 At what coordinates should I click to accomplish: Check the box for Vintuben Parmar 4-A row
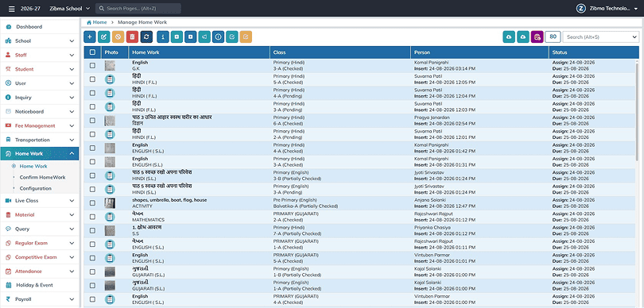[x=92, y=299]
